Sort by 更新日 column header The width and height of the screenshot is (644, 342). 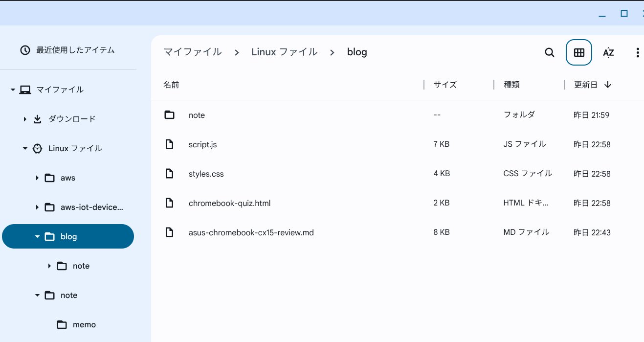586,85
